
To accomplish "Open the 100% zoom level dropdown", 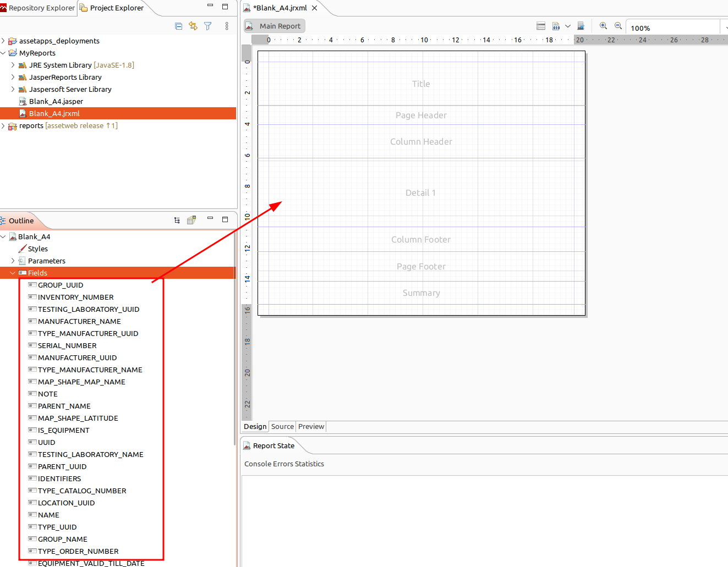I will click(x=724, y=27).
